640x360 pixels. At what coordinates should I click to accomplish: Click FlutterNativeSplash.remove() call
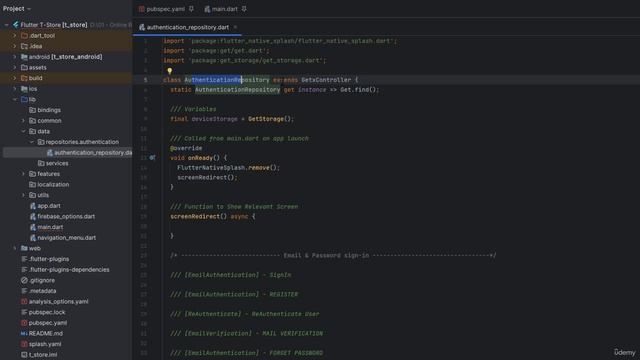coord(228,168)
